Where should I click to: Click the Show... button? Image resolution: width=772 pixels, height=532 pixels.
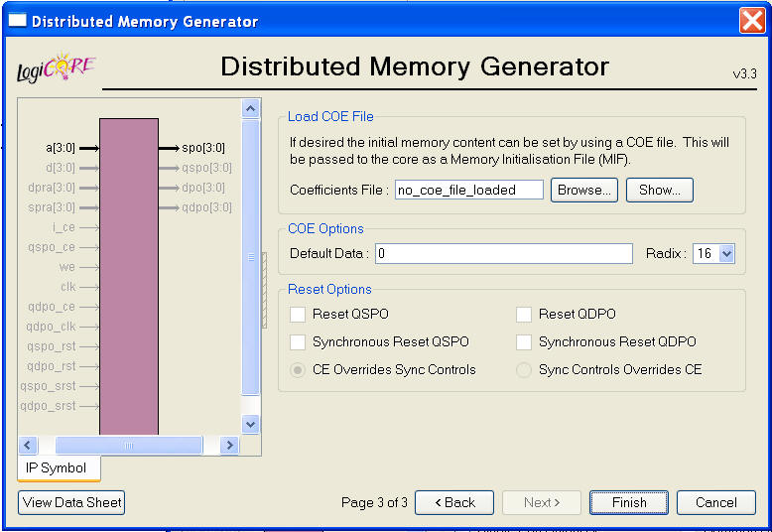click(x=659, y=191)
